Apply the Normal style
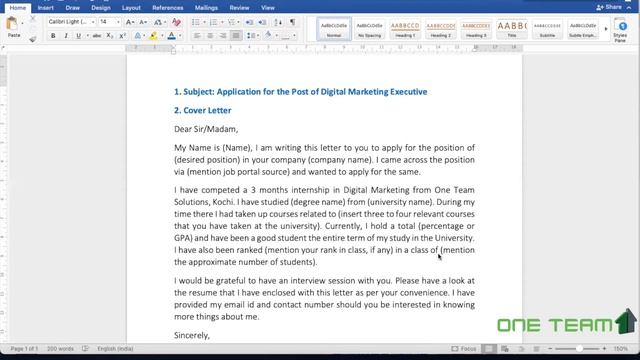The image size is (640, 360). click(334, 29)
